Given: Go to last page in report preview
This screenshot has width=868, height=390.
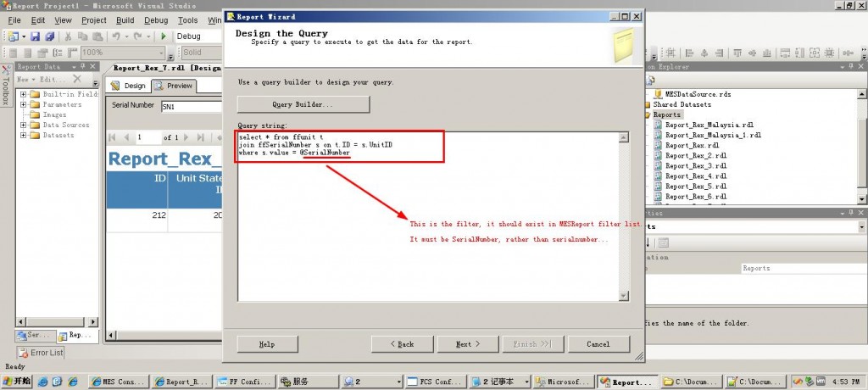Looking at the screenshot, I should (x=200, y=137).
